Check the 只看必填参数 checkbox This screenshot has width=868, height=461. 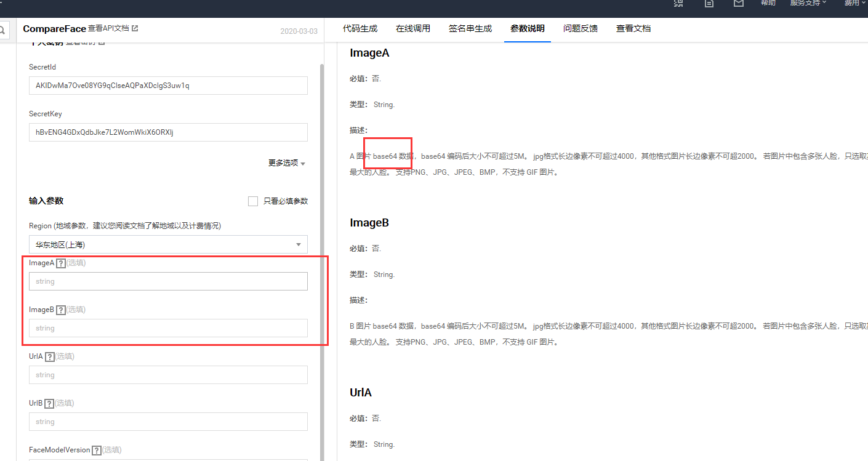(x=253, y=201)
